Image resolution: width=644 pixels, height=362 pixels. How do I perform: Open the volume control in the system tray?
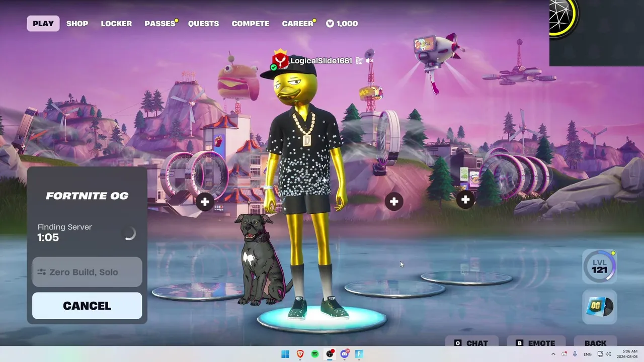pyautogui.click(x=608, y=354)
